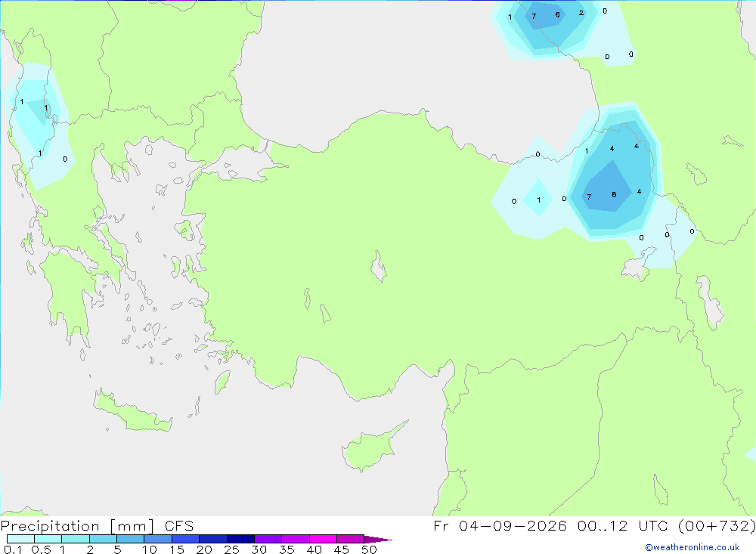
Task: Click the 2–5 mm legend swatch
Action: click(x=103, y=539)
